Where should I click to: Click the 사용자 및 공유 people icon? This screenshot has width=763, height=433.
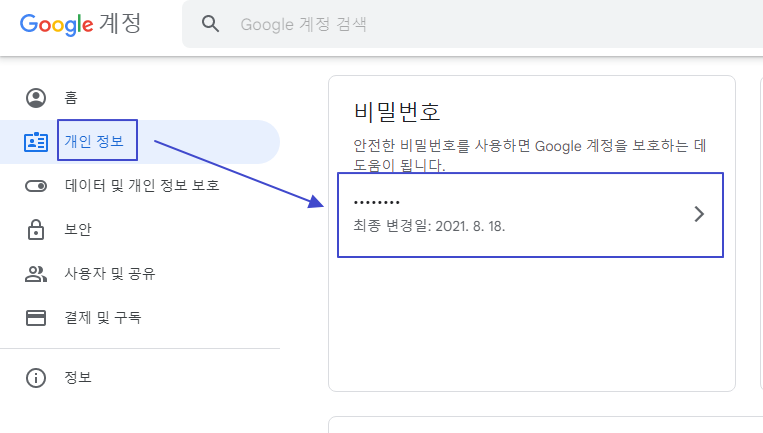(36, 274)
